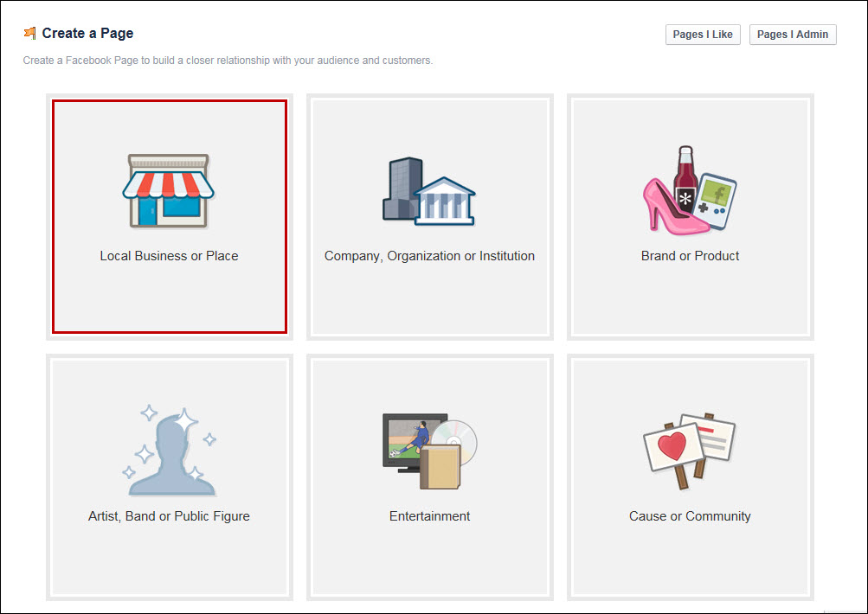Open the Pages I Like list
868x614 pixels.
tap(703, 35)
